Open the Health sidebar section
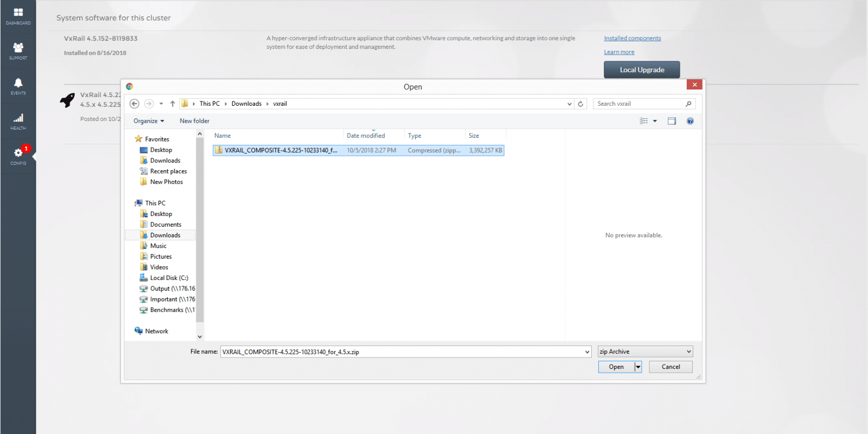This screenshot has height=434, width=868. click(18, 122)
